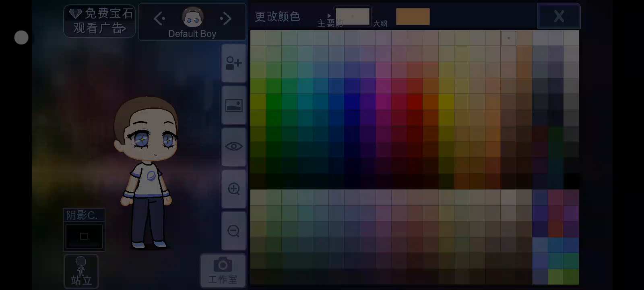Click the gray circle floating button
644x290 pixels.
21,37
